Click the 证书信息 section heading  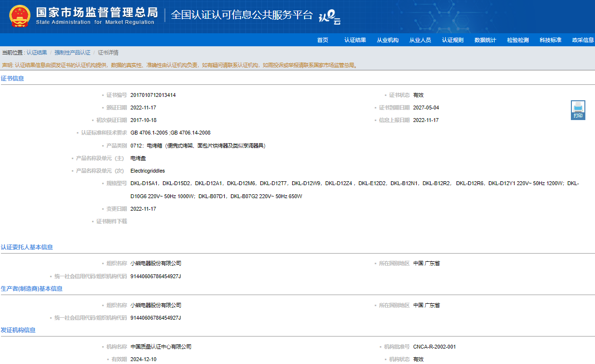point(13,79)
